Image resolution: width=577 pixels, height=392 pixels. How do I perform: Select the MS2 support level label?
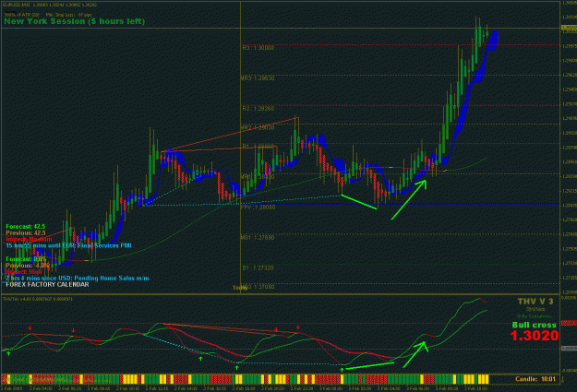coord(258,287)
